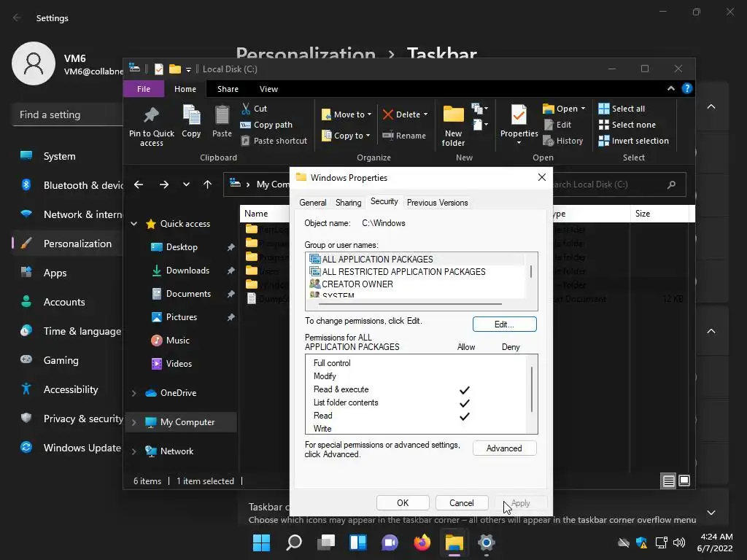
Task: Click History in Open group
Action: pos(563,141)
